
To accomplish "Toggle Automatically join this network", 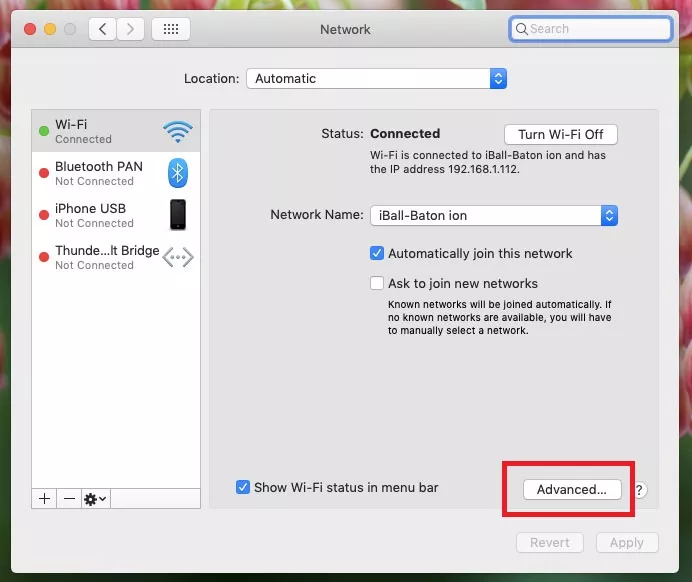I will [x=377, y=253].
